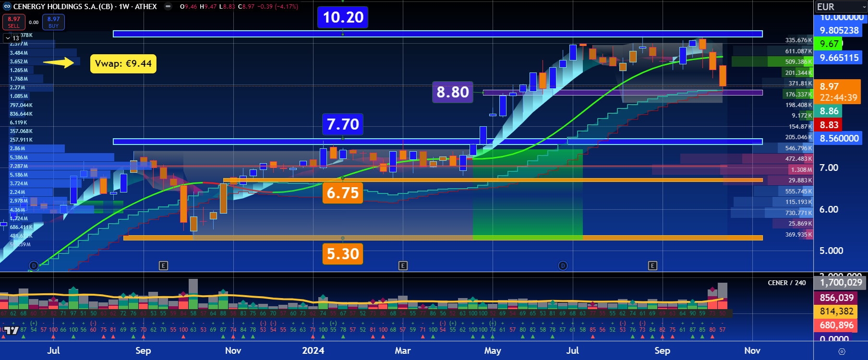Open the EUR currency dropdown
This screenshot has height=360, width=868.
pyautogui.click(x=841, y=7)
